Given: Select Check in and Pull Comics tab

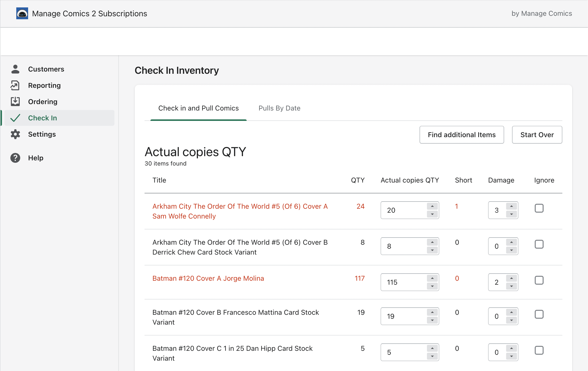Looking at the screenshot, I should coord(198,108).
